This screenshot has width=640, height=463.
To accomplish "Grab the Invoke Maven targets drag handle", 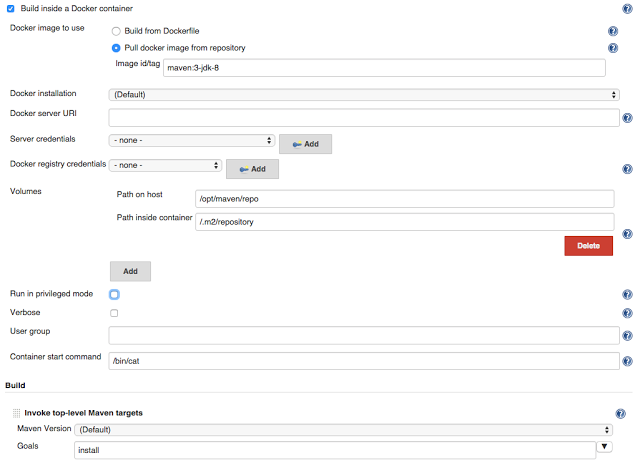I will tap(16, 413).
